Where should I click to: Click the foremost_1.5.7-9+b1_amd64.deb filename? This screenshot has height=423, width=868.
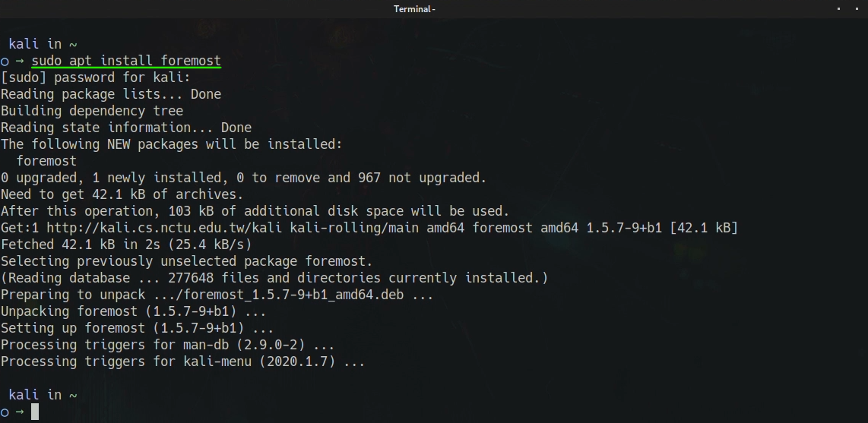(293, 295)
